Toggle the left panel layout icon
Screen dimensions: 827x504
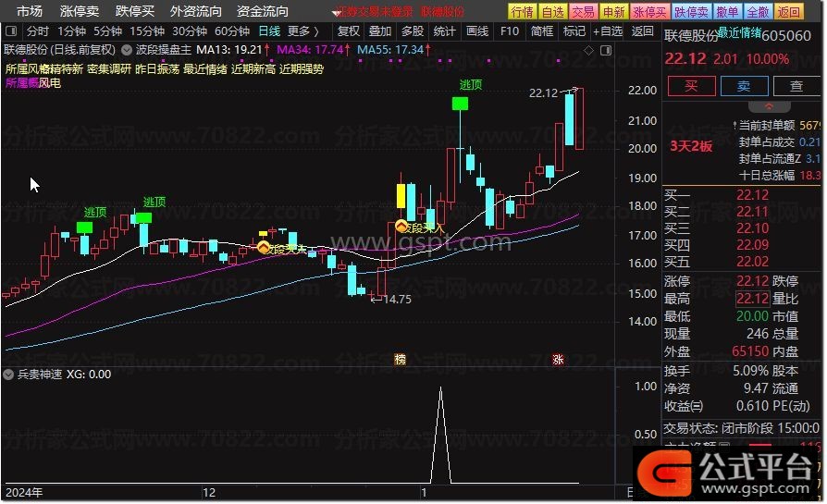pos(10,31)
